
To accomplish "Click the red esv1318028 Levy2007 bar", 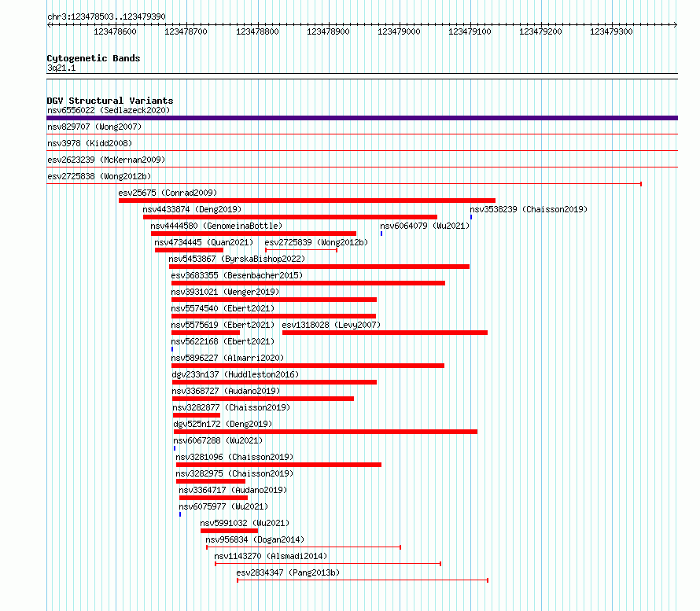I will click(x=385, y=333).
